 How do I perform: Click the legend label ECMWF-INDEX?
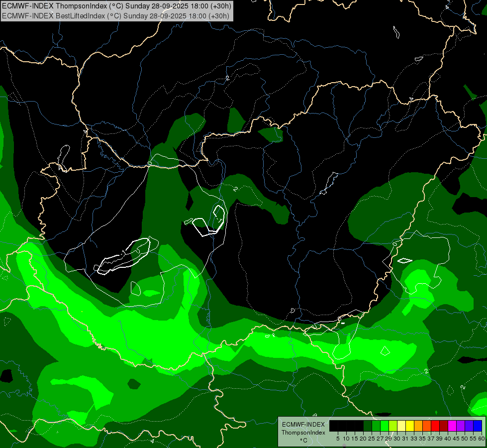click(303, 425)
